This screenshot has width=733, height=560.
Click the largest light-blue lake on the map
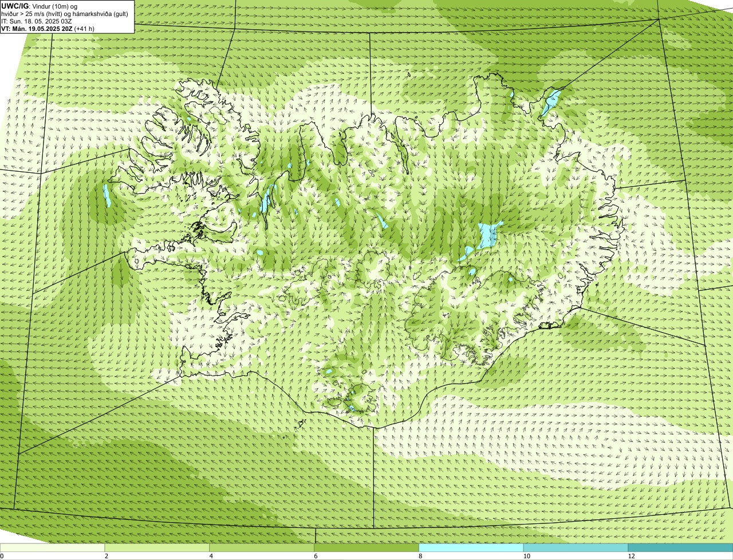tap(488, 235)
